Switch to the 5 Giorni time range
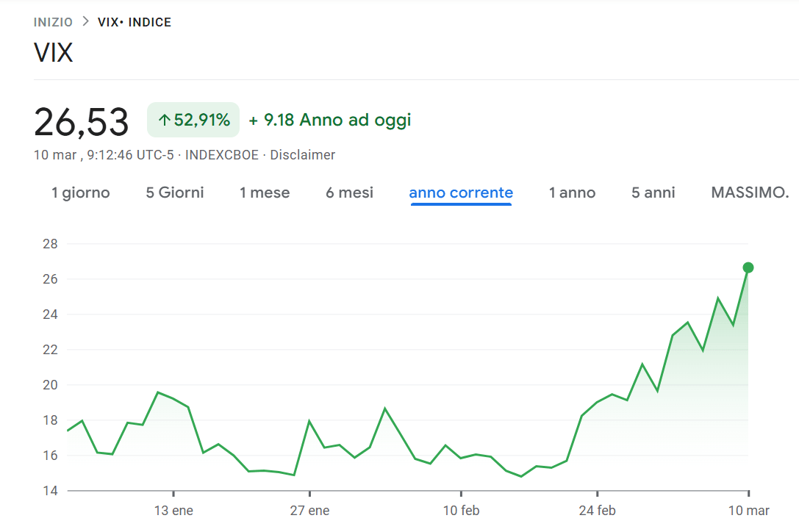The image size is (799, 532). (174, 193)
